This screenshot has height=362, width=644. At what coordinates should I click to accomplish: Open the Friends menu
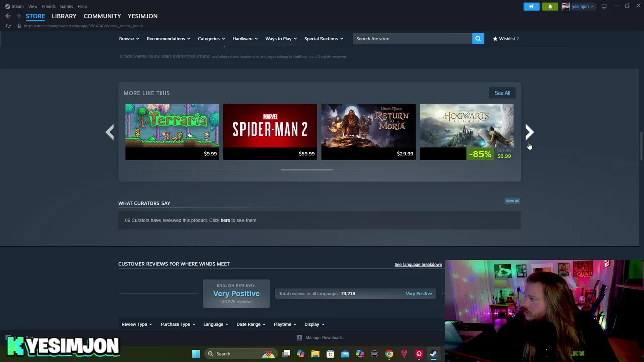pos(49,6)
